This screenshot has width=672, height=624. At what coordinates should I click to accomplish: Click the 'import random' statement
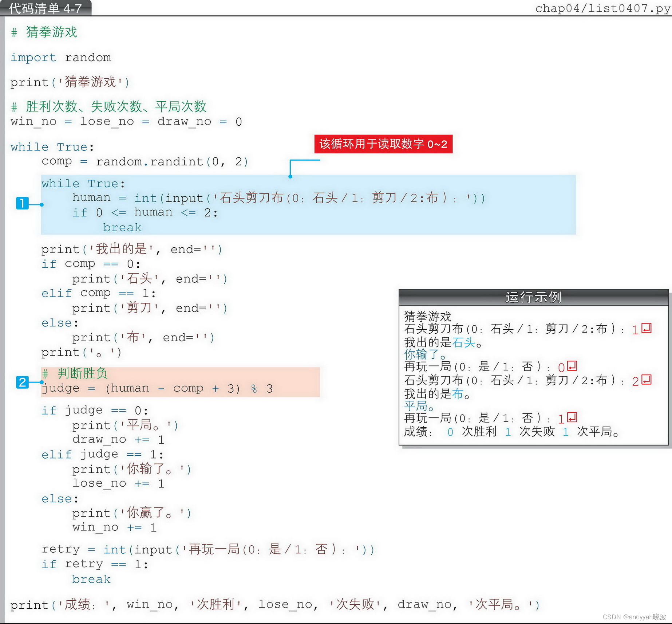(x=61, y=57)
